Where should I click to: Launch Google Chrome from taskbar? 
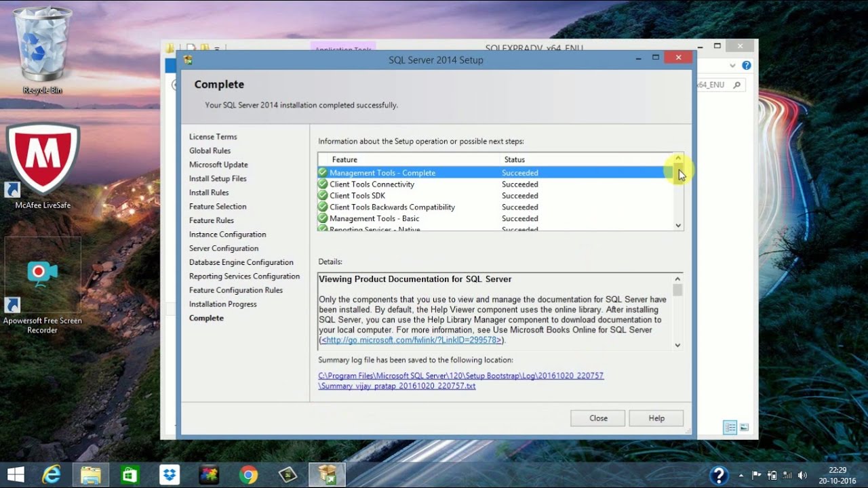coord(248,474)
